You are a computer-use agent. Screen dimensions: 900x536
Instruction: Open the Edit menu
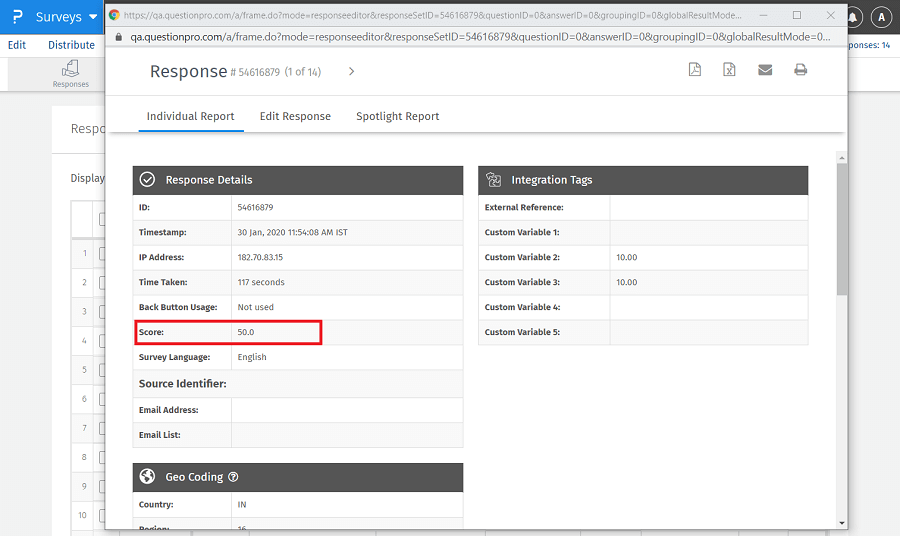pyautogui.click(x=17, y=45)
